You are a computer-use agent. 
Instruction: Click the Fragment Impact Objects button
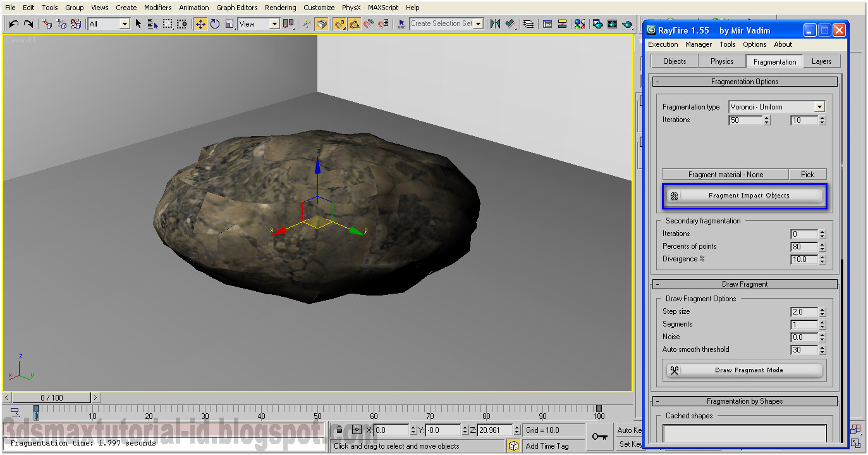(x=744, y=196)
